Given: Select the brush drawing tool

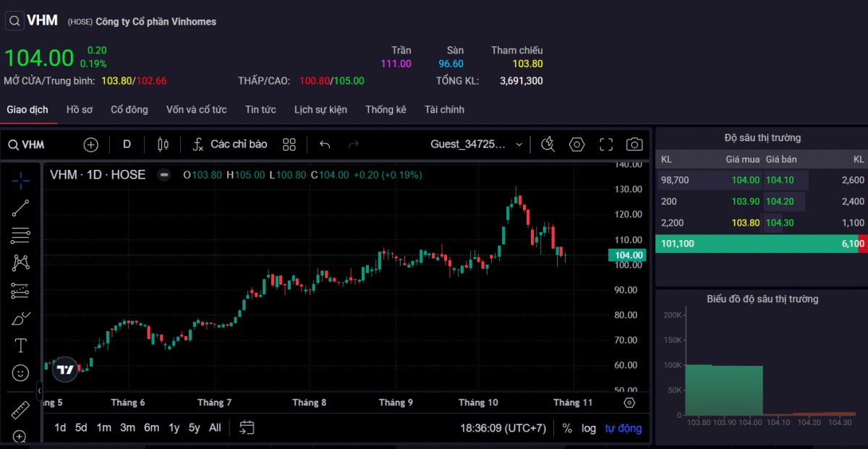Looking at the screenshot, I should 20,318.
